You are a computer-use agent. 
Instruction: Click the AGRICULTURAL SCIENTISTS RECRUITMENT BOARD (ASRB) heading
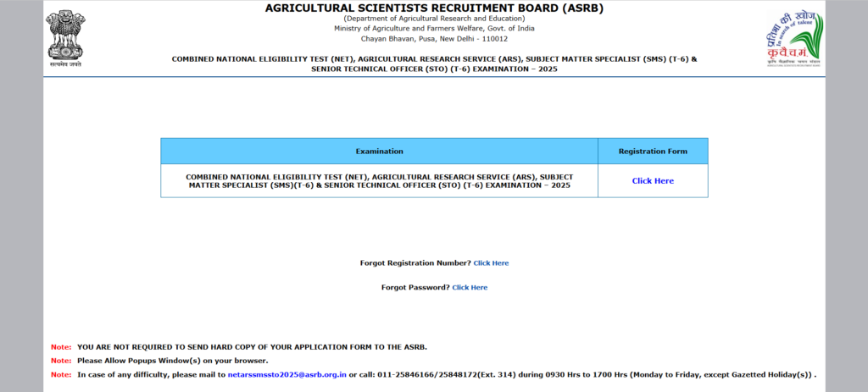pos(434,8)
